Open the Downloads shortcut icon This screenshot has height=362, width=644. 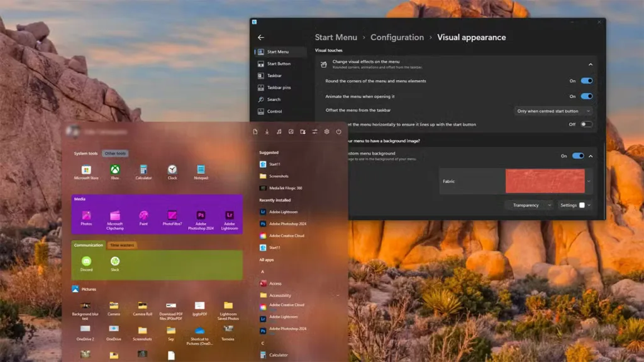267,132
